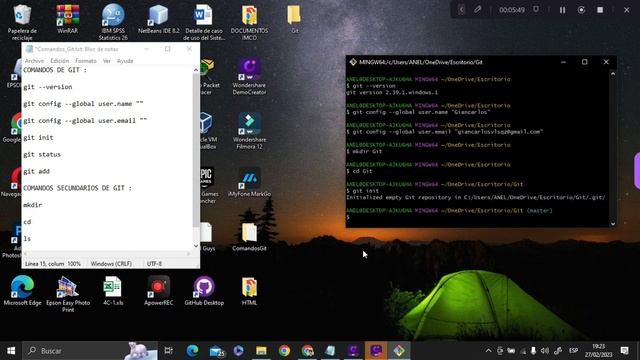Open Task View on the taskbar
640x360 pixels.
[168, 351]
